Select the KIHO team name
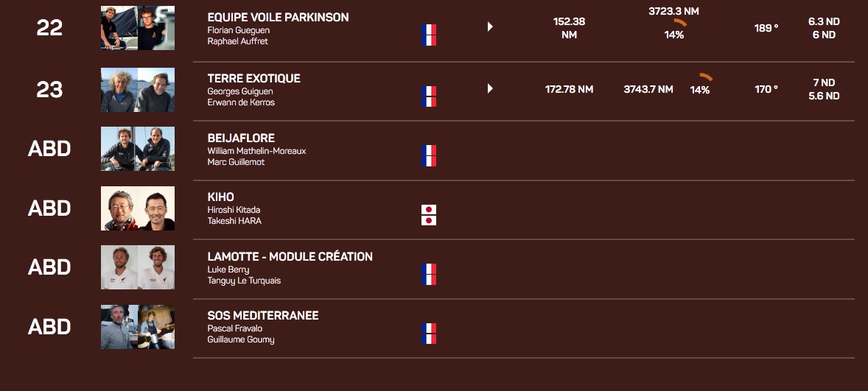 221,197
